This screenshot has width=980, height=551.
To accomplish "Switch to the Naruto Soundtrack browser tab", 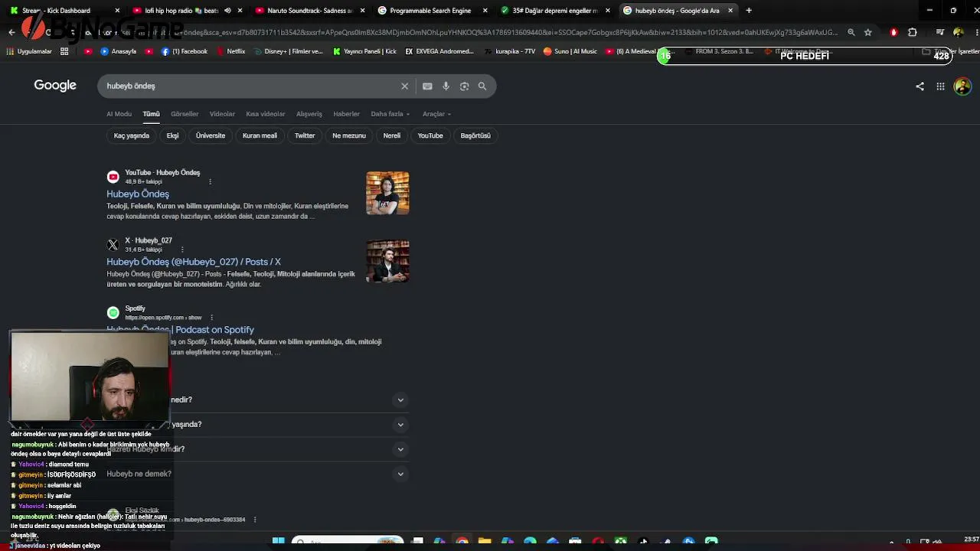I will 309,11.
